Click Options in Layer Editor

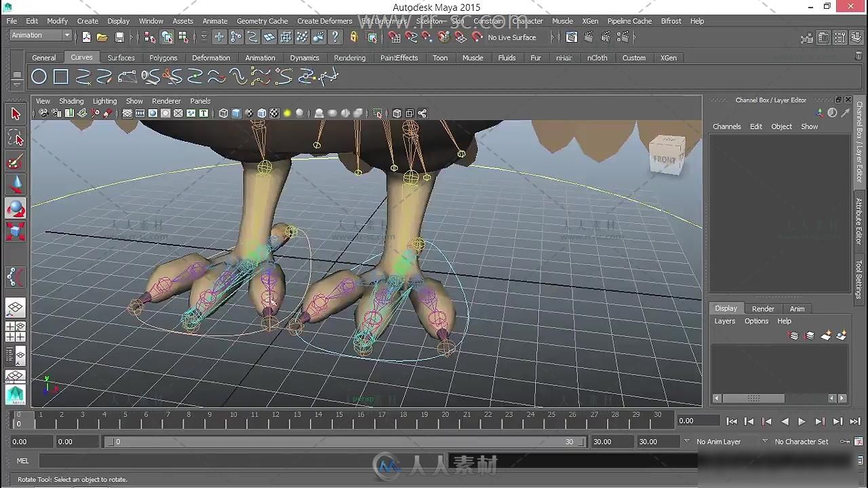(756, 321)
